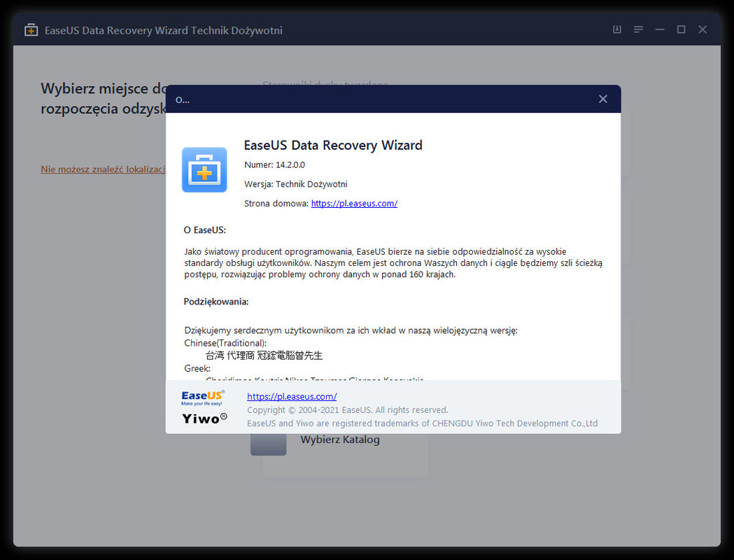Click the 'Greek:' label

pyautogui.click(x=197, y=368)
